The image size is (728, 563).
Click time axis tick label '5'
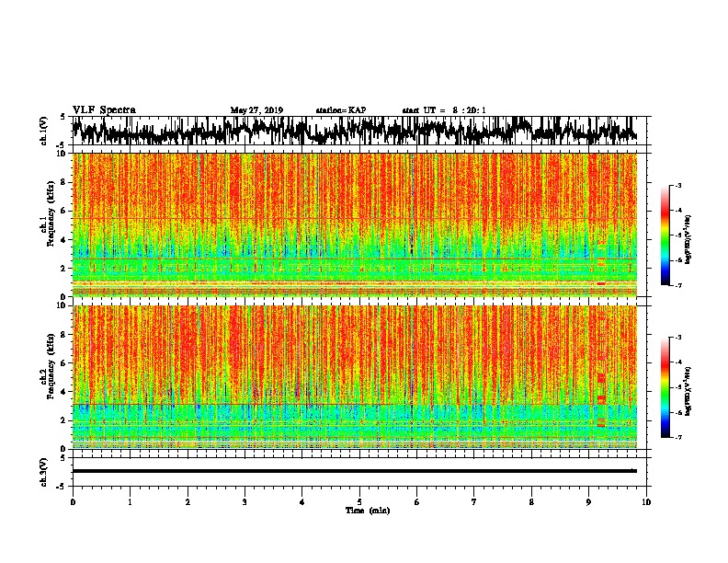tap(359, 502)
